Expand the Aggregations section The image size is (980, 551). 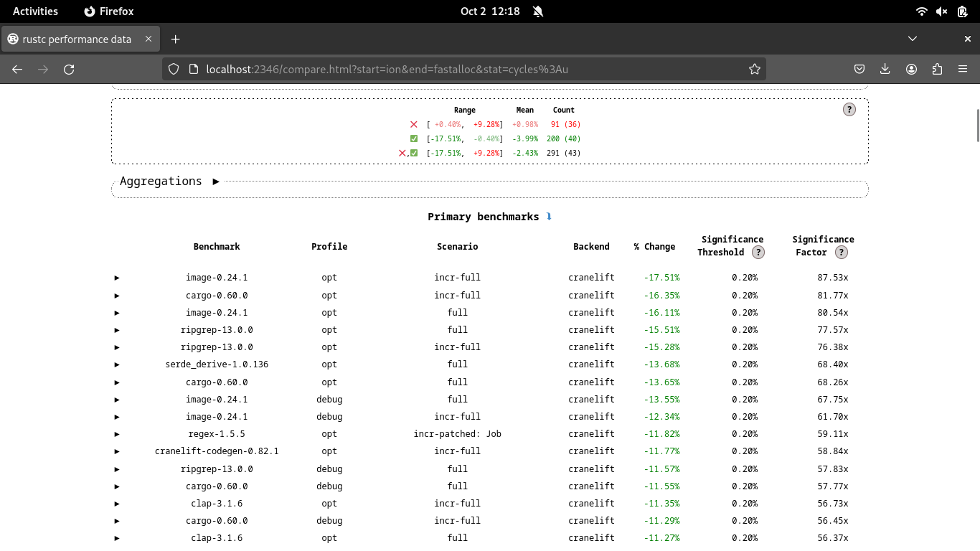pyautogui.click(x=216, y=182)
